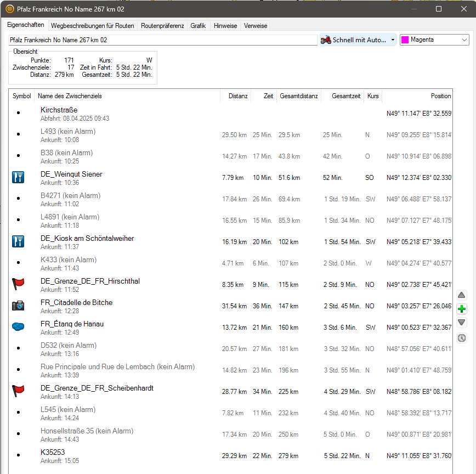Viewport: 476px width, 474px height.
Task: Move selected waypoint up with arrow button
Action: tap(461, 295)
